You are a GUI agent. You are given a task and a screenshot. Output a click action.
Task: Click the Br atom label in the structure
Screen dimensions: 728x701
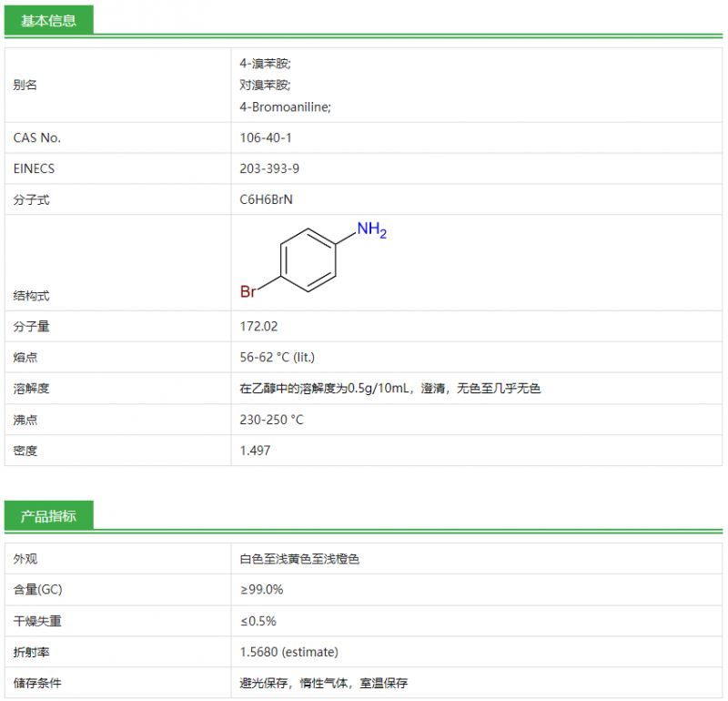point(248,292)
